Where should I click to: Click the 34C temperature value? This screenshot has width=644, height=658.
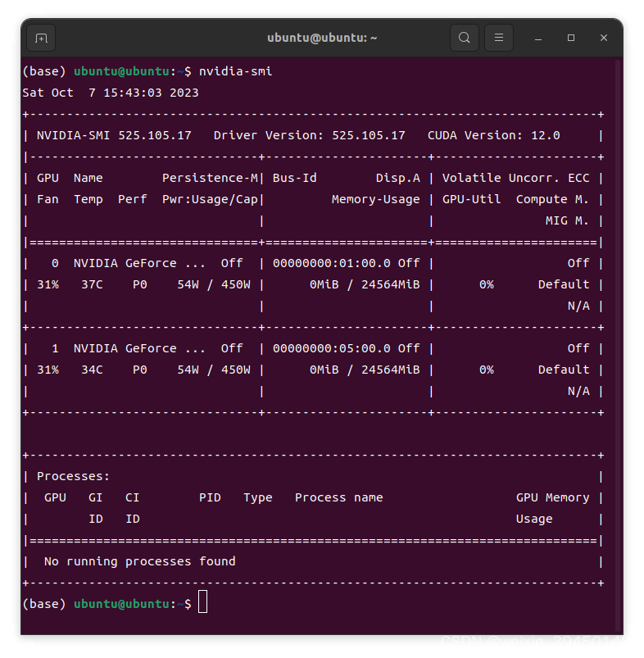coord(92,370)
